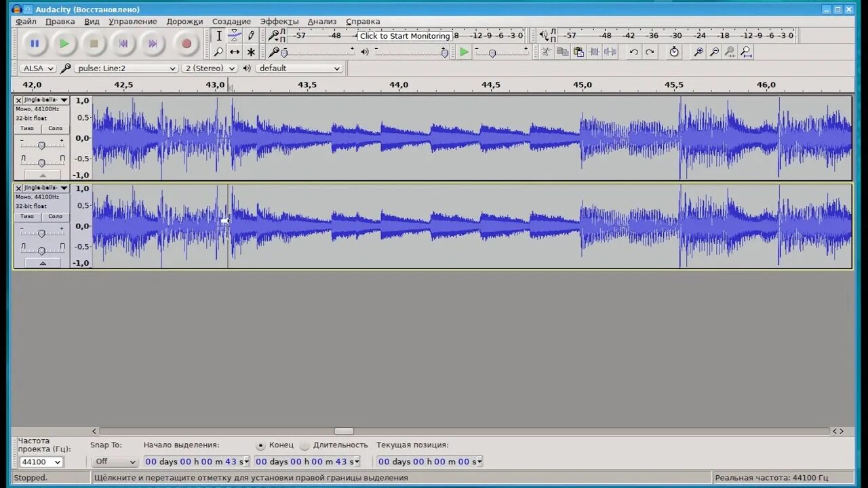Select the Time Shift tool

[235, 52]
